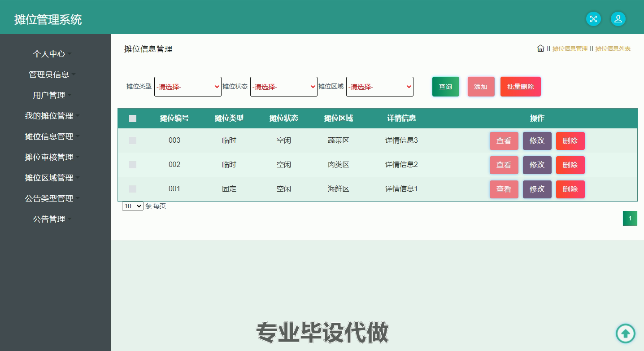Click the 摊位编号 column header

pyautogui.click(x=174, y=118)
